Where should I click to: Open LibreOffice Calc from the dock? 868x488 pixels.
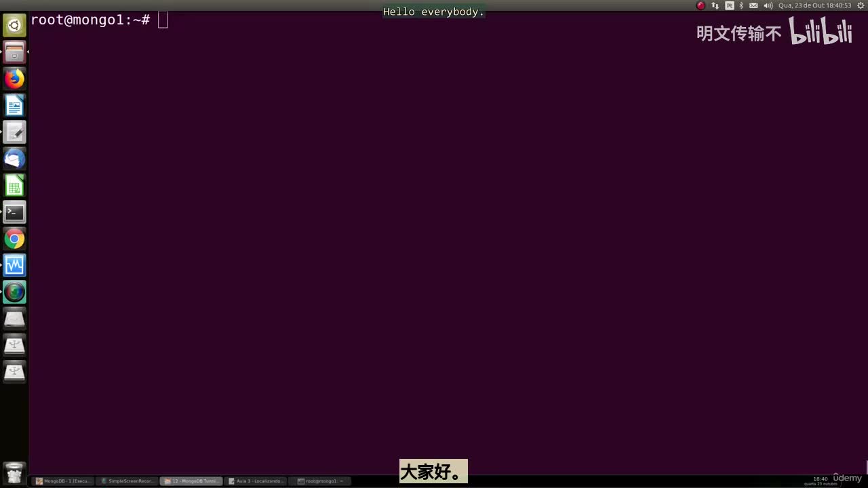pos(14,185)
